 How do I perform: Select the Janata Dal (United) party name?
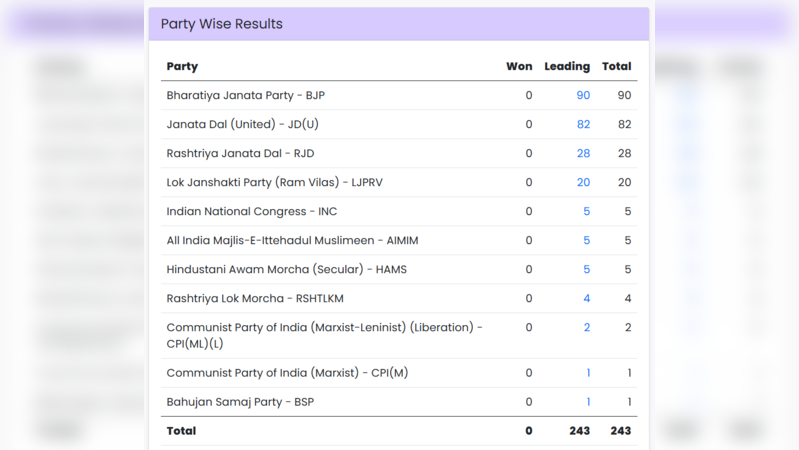(242, 125)
